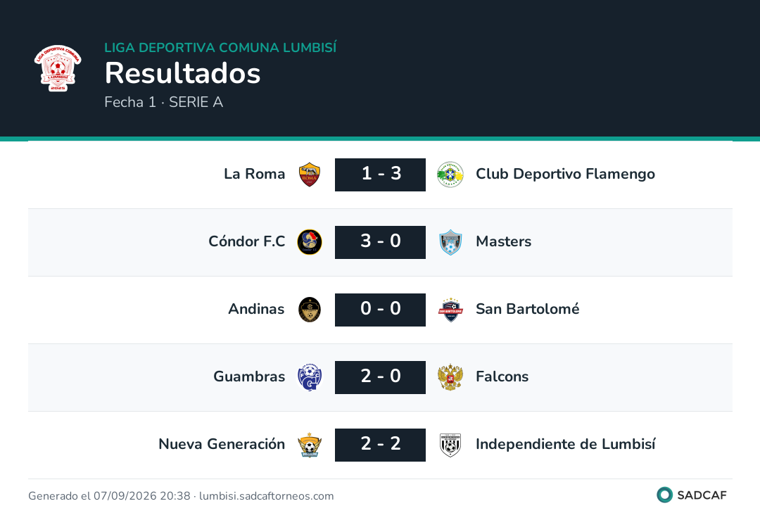The width and height of the screenshot is (760, 532).
Task: Click the La Roma team crest
Action: (309, 175)
